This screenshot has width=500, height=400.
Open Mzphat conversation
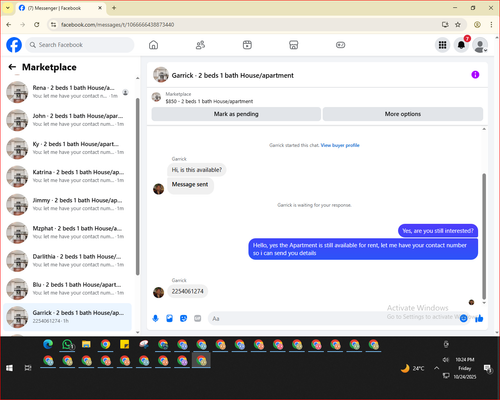coord(68,232)
